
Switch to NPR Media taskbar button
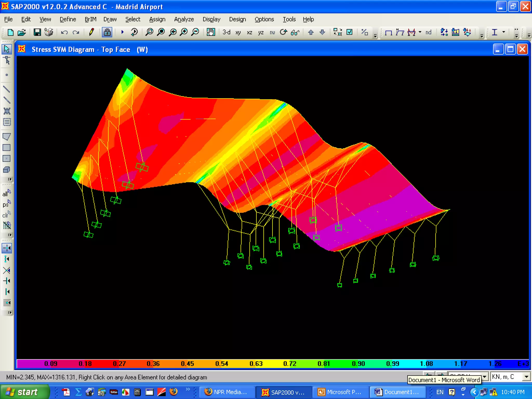(x=225, y=392)
